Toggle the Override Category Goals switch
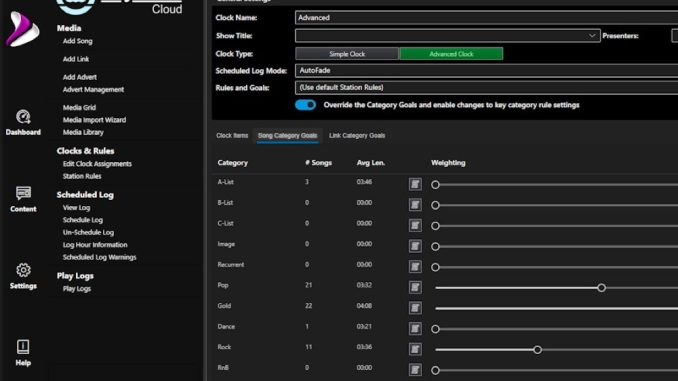The height and width of the screenshot is (381, 678). click(305, 105)
